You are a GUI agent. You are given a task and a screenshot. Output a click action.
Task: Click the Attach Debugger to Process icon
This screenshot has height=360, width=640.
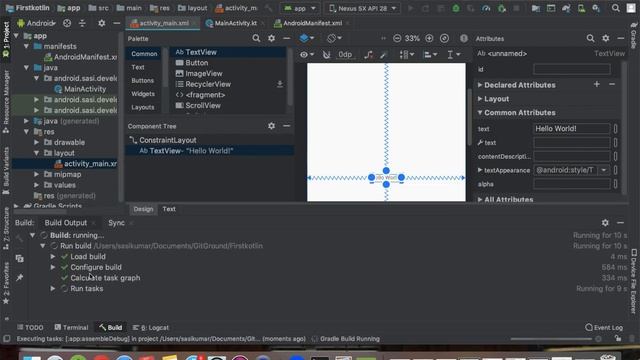pyautogui.click(x=502, y=8)
